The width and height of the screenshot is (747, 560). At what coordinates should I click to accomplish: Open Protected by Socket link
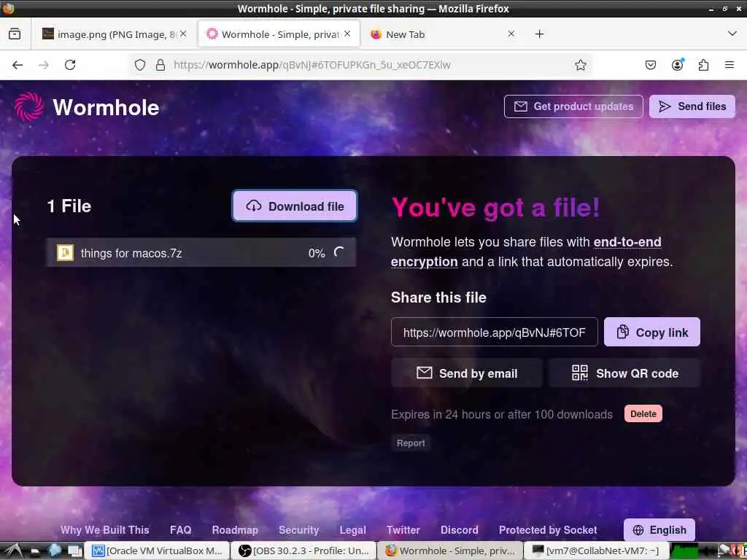point(548,530)
